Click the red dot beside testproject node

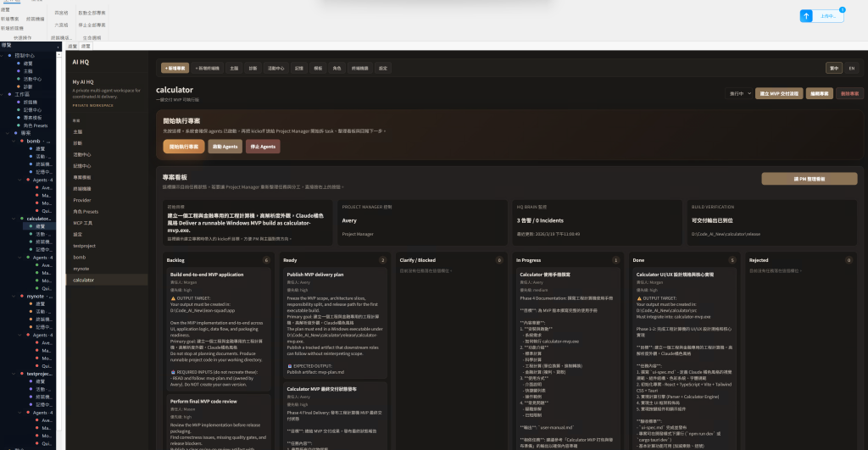[x=22, y=373]
